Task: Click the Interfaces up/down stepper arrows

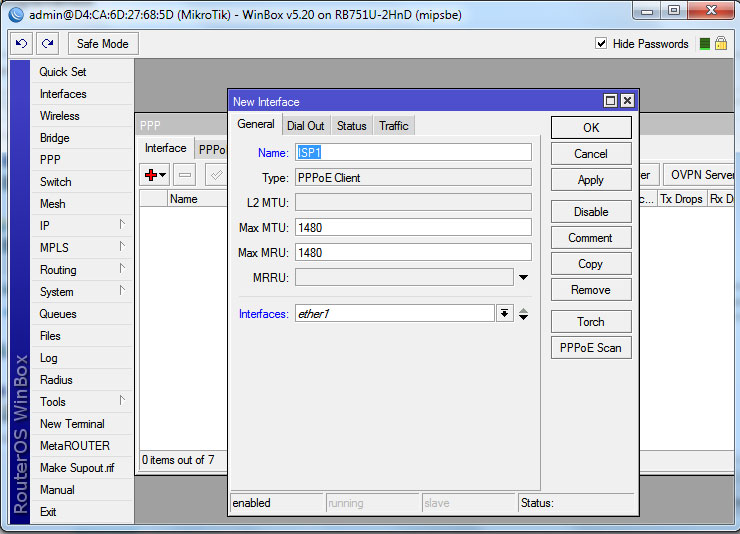Action: pos(524,314)
